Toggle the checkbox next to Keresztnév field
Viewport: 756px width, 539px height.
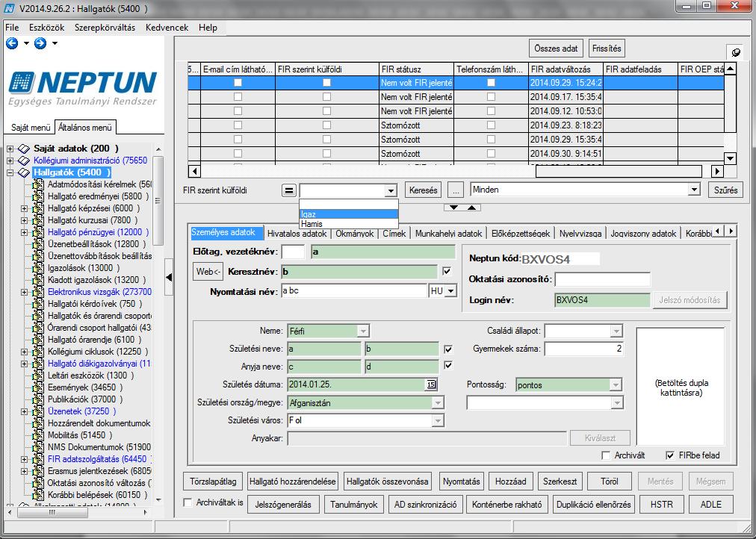tap(447, 271)
